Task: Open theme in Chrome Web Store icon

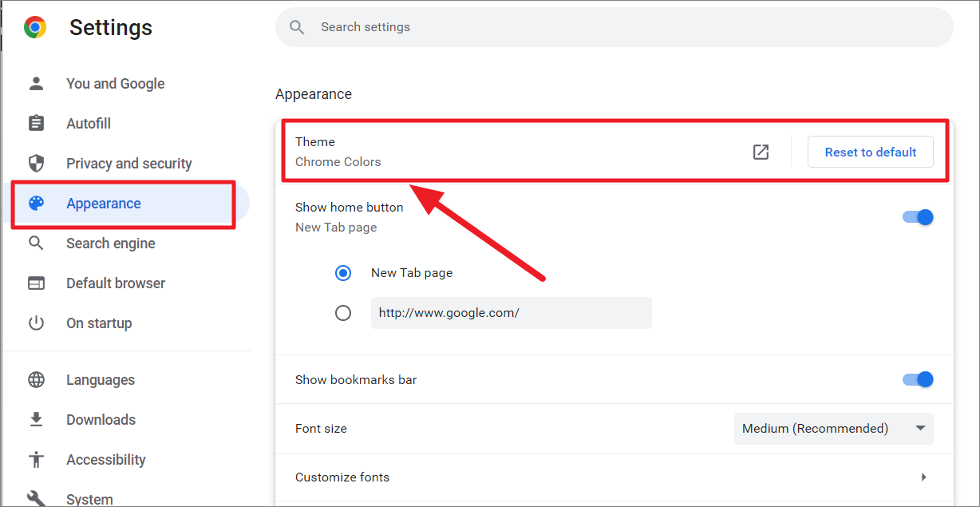Action: tap(761, 152)
